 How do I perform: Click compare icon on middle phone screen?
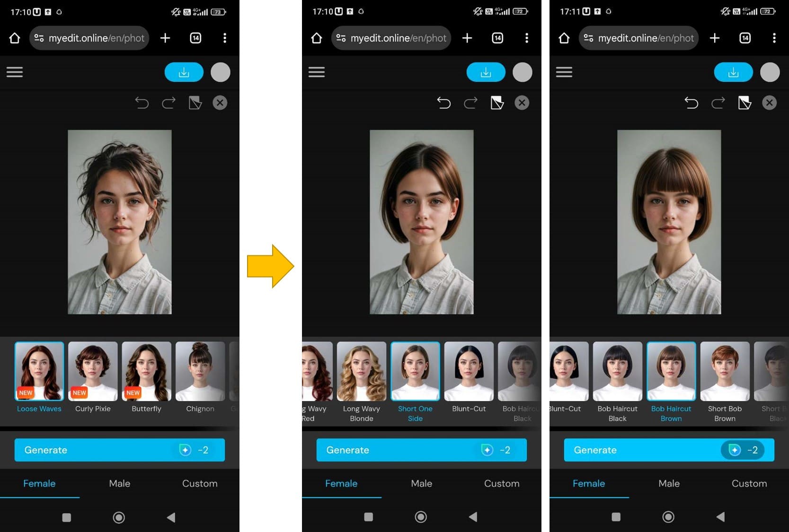click(497, 103)
